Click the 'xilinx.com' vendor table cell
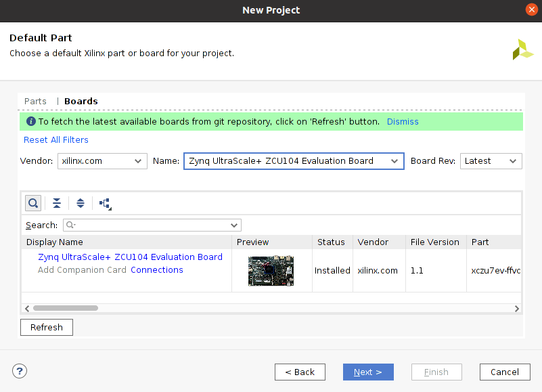 click(x=378, y=271)
